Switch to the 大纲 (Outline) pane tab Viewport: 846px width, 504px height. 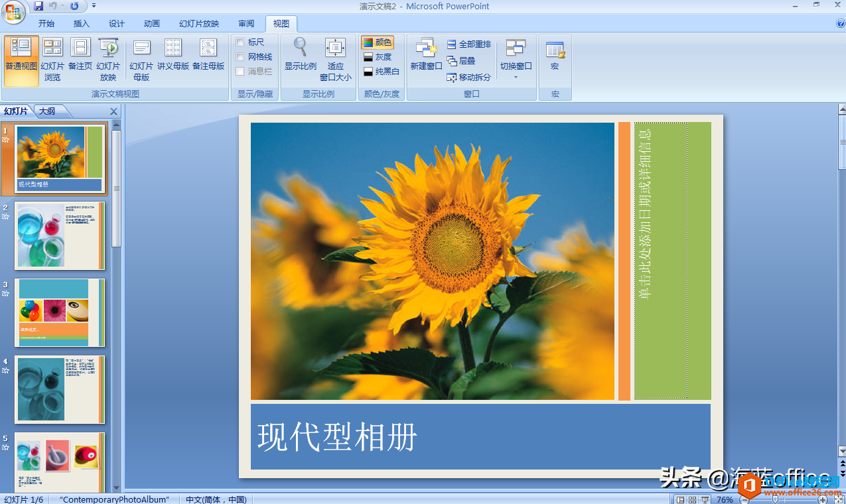pos(46,111)
